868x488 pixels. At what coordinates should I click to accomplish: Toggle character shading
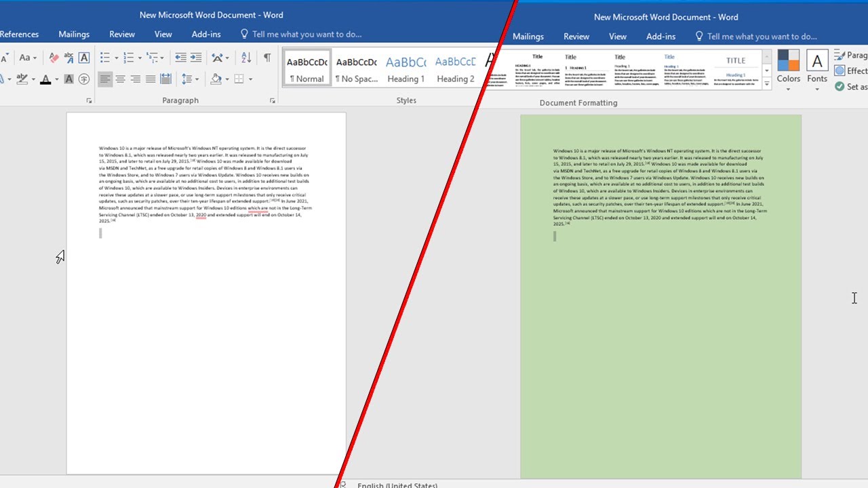click(69, 79)
